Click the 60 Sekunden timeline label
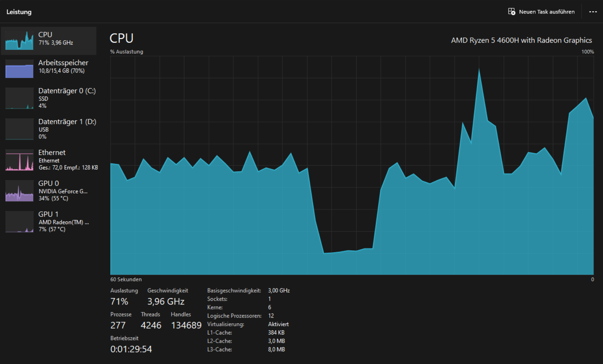 pyautogui.click(x=125, y=279)
